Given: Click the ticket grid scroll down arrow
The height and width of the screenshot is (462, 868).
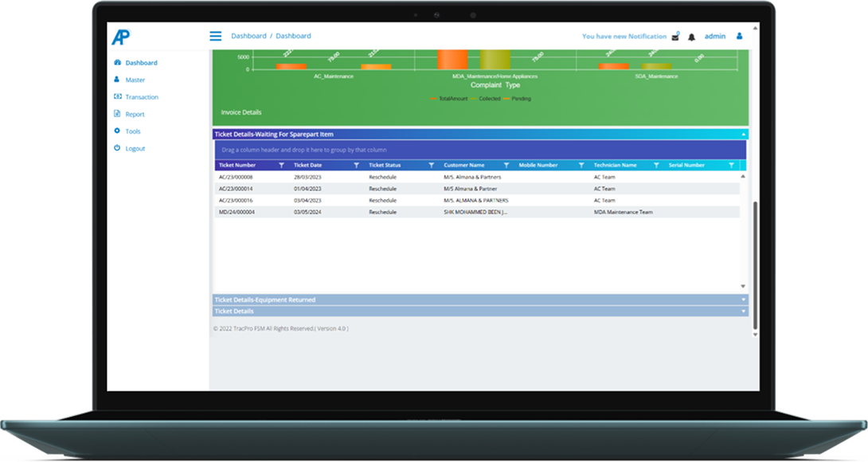Looking at the screenshot, I should 743,286.
